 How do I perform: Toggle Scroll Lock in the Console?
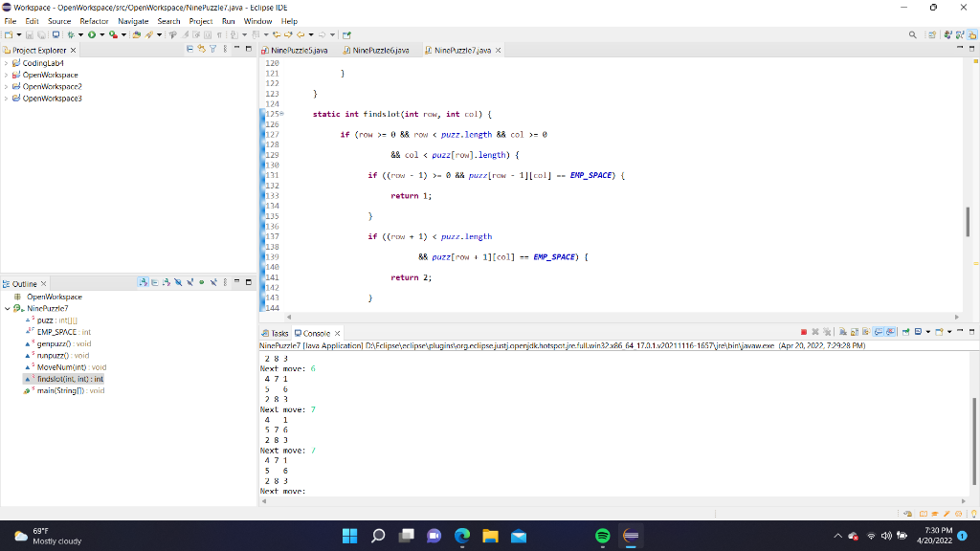tap(853, 330)
